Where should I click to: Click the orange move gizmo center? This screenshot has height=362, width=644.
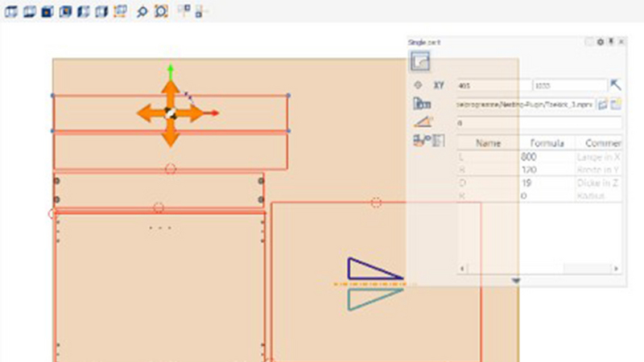pos(170,113)
